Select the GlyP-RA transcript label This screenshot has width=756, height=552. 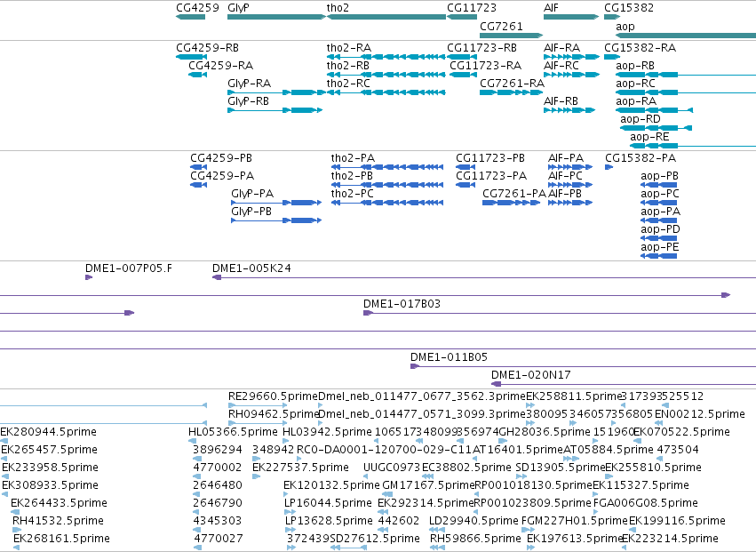250,84
